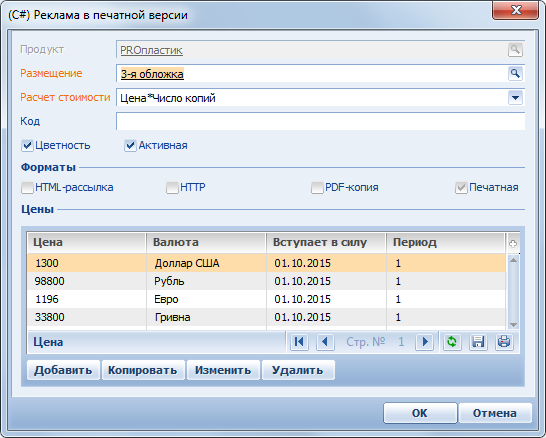Cancel the dialog with Отмена
Viewport: 546px width, 438px height.
pos(495,413)
